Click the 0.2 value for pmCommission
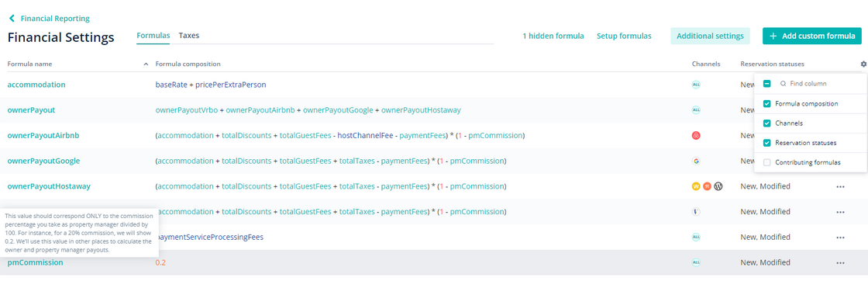868x281 pixels. click(160, 262)
